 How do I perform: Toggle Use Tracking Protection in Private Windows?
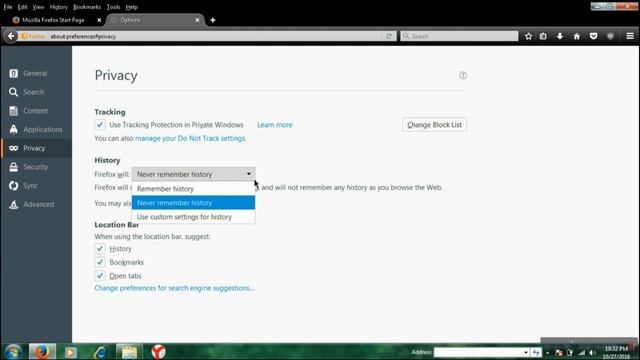[100, 124]
